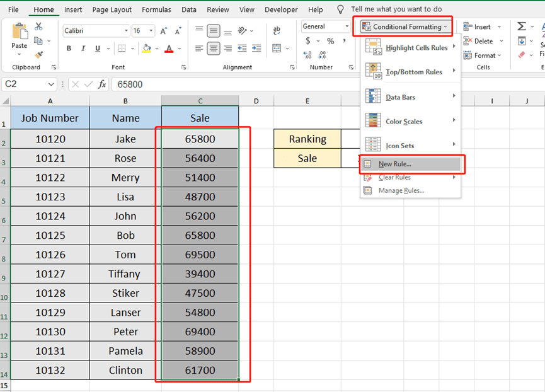Click Tell me what you want to do

(396, 9)
